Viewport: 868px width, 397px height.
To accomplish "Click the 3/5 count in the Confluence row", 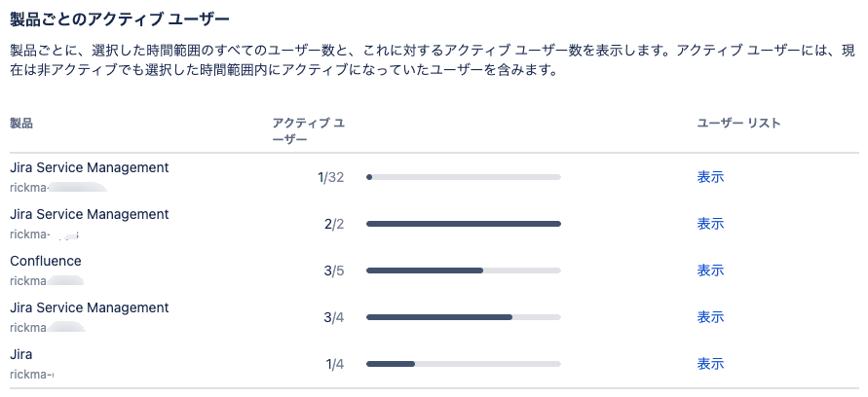I will [334, 271].
